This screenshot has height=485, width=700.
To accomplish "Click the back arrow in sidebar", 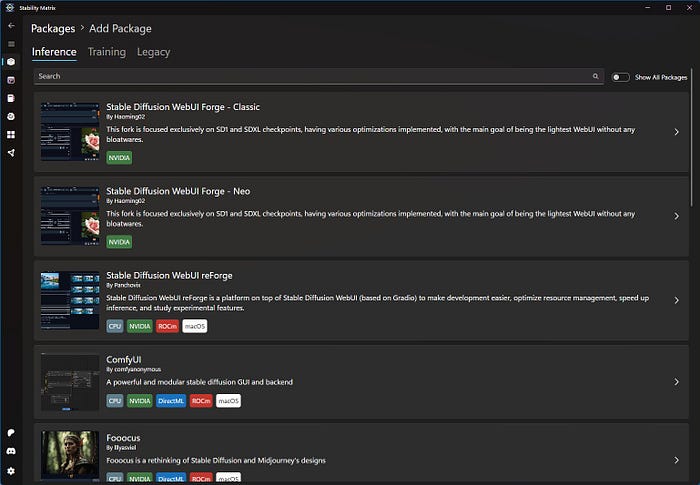I will click(11, 26).
